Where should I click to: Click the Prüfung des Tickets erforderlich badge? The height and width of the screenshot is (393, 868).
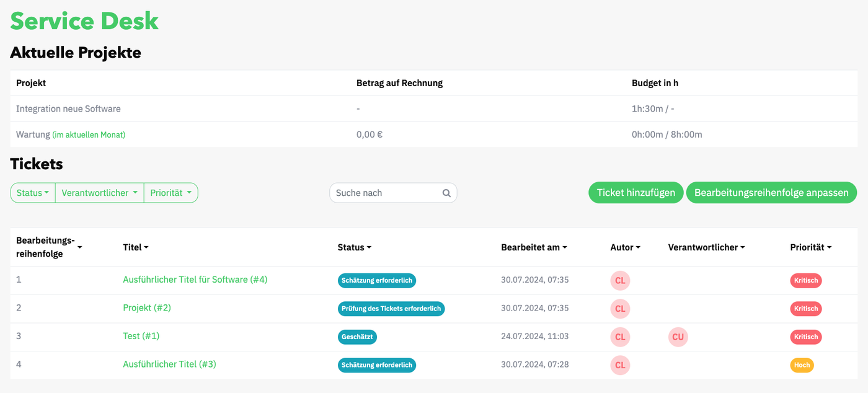point(391,308)
